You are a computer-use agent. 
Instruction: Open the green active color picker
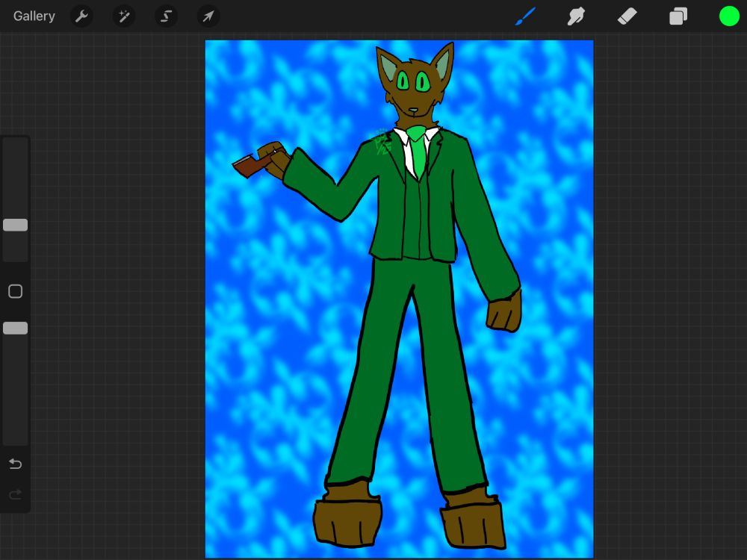(729, 16)
